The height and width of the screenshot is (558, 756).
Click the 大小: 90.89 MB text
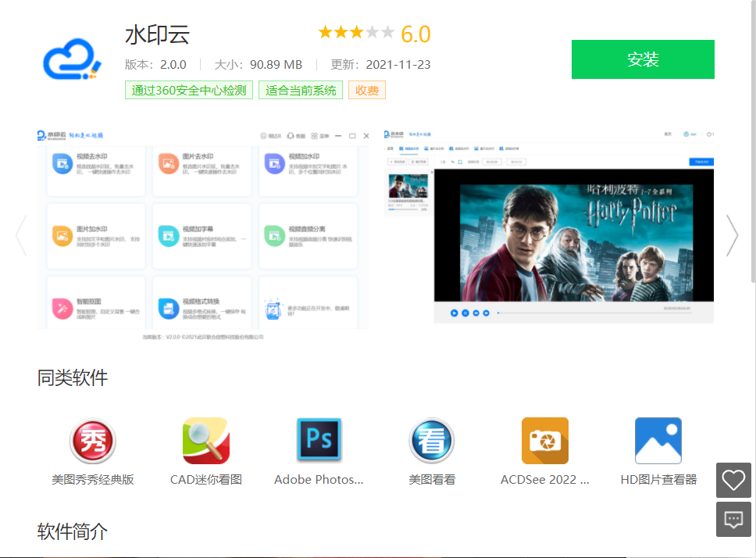pos(258,65)
